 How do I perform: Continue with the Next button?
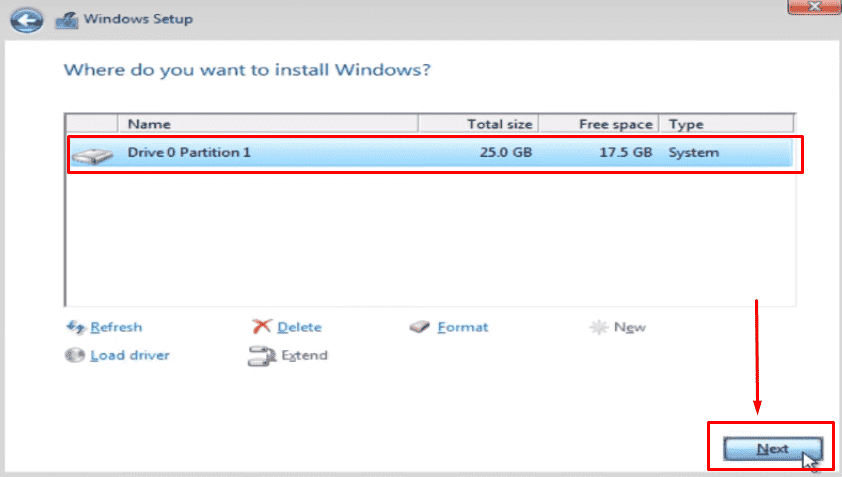click(x=773, y=449)
